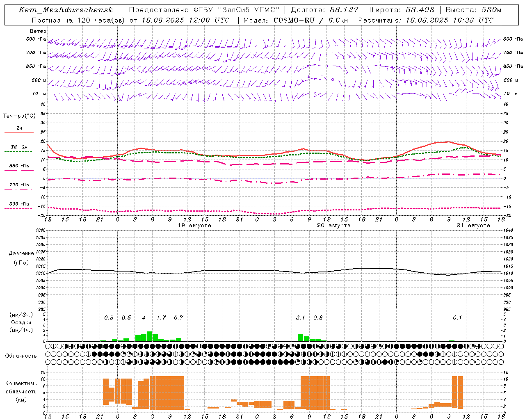Click the red 2м line sample in legend
Screen dimensions: 525x420
coord(19,132)
